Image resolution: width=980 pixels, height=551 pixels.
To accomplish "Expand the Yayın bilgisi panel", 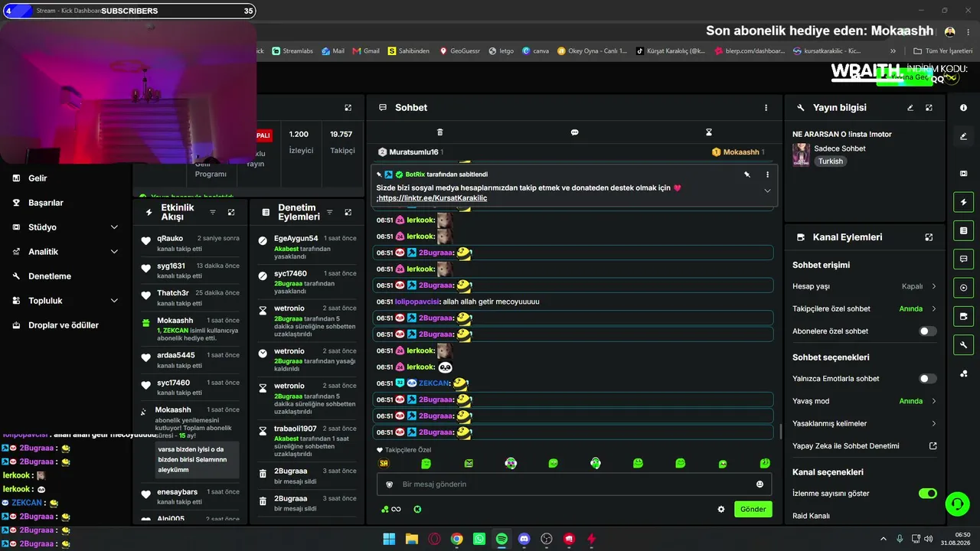I will click(929, 108).
